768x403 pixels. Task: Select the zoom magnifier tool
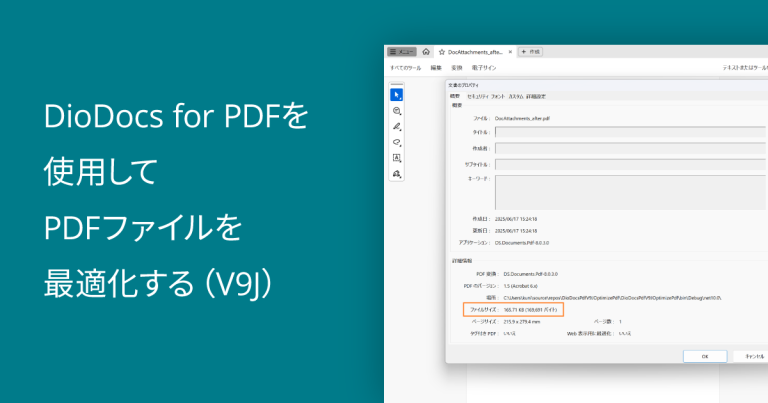[x=397, y=111]
